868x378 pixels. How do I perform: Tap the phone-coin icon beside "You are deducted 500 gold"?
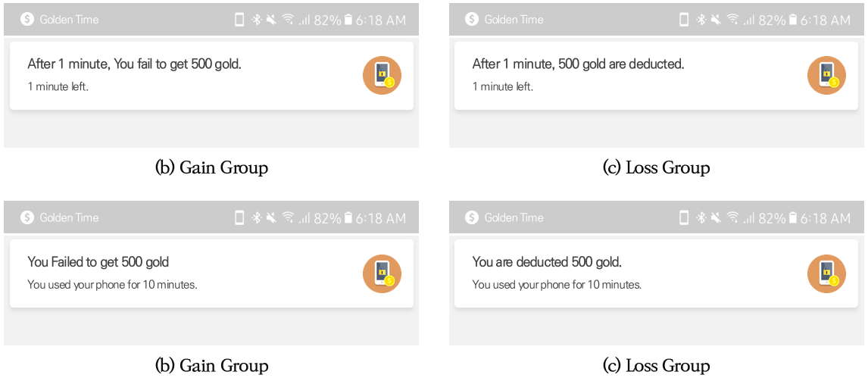pos(826,273)
